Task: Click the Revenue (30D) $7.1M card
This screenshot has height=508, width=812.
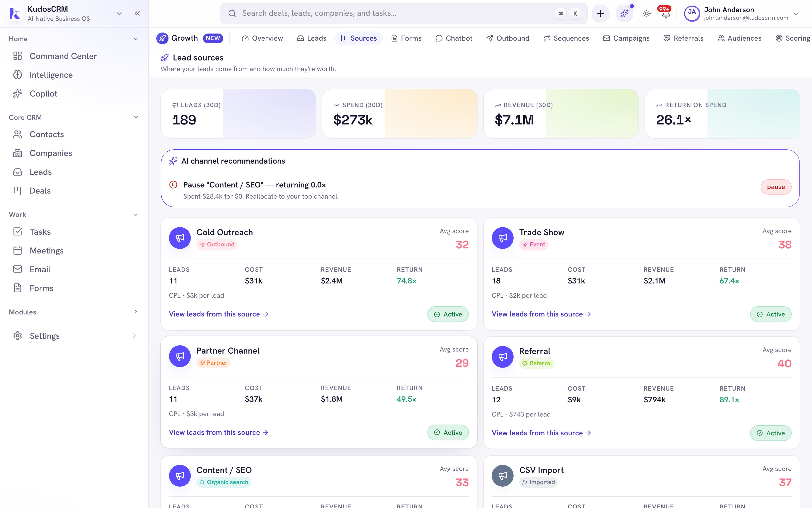Action: click(x=561, y=114)
